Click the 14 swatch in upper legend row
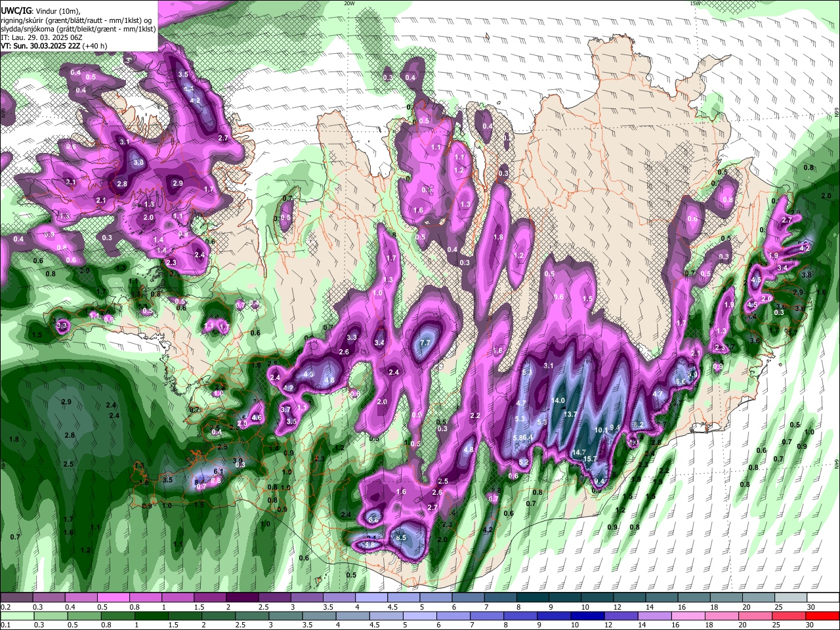This screenshot has height=630, width=840. [x=662, y=598]
